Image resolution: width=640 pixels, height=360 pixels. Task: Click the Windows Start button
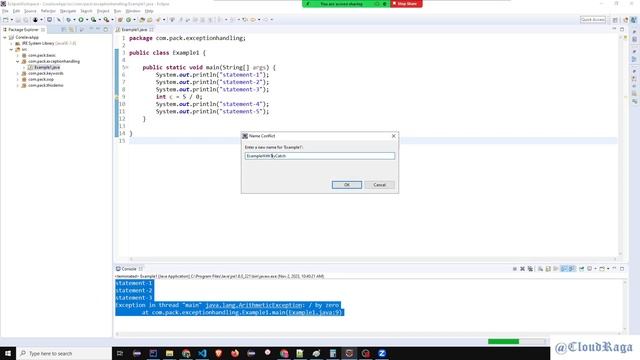click(8, 353)
